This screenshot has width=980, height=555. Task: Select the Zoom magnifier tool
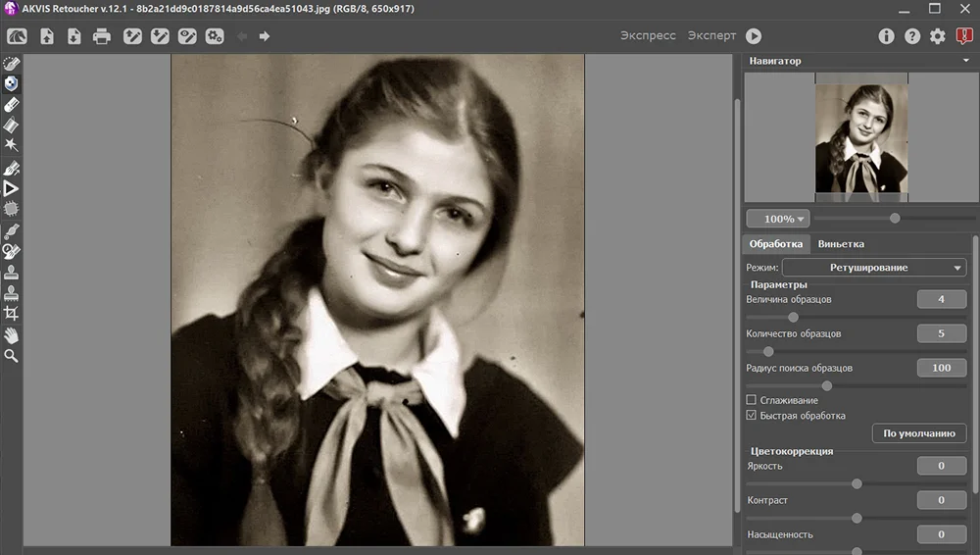[x=12, y=356]
